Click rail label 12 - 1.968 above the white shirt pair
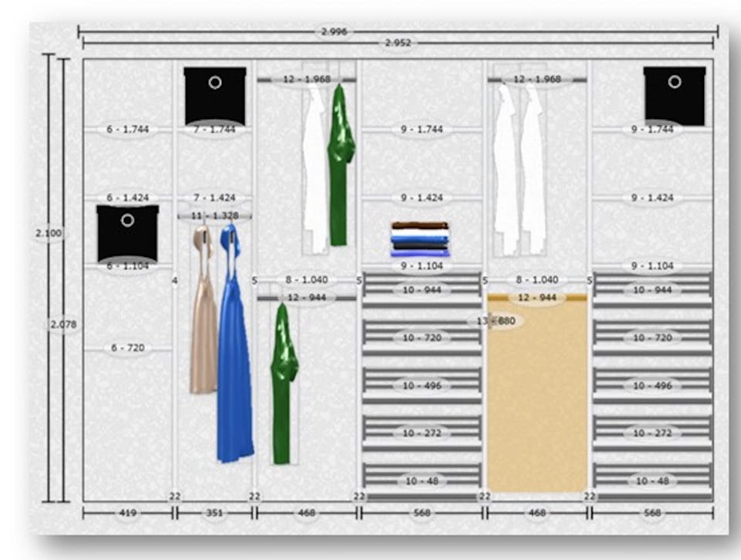Viewport: 741px width, 560px height. [x=537, y=79]
